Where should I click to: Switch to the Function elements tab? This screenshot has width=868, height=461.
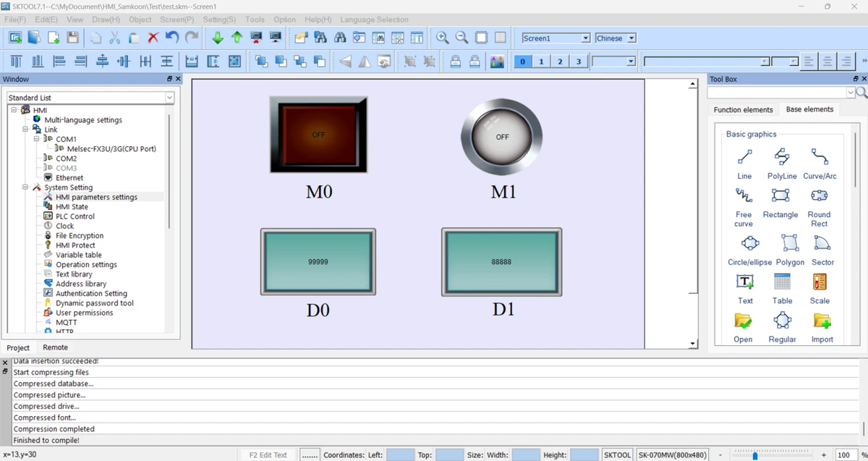[x=743, y=110]
